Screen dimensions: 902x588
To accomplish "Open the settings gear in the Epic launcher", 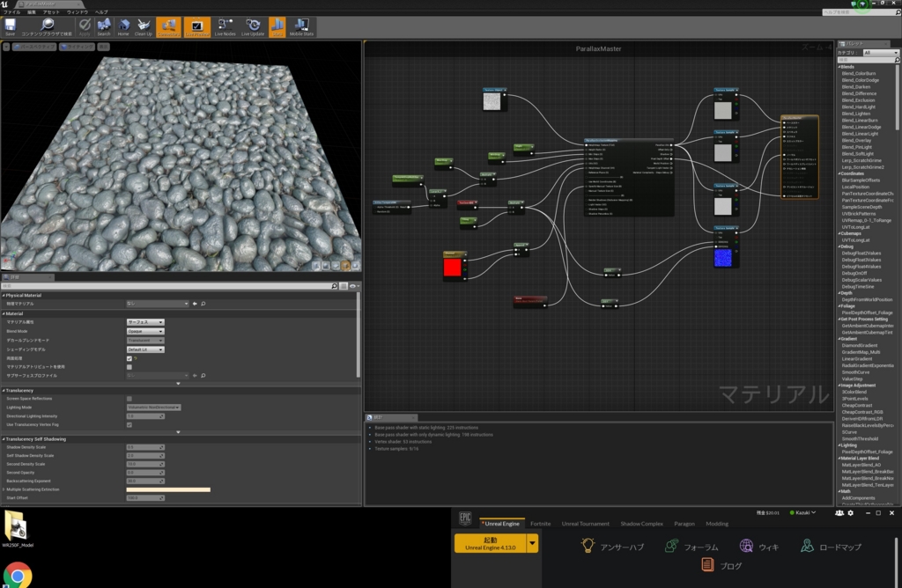I will click(851, 512).
